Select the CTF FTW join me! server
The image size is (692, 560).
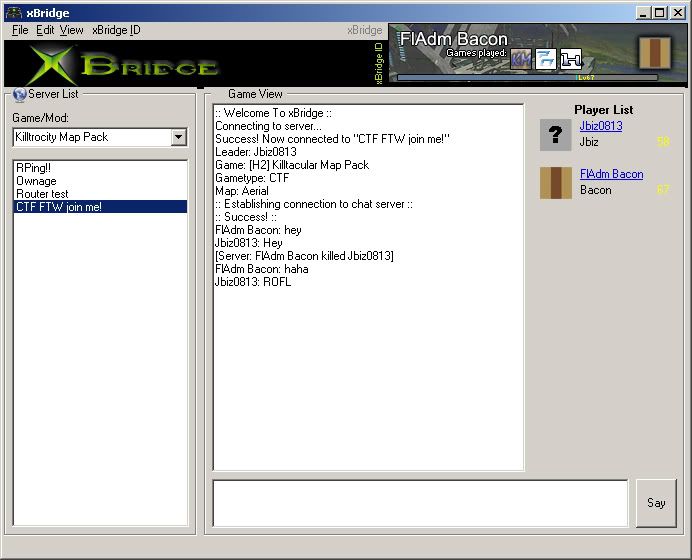pos(100,207)
